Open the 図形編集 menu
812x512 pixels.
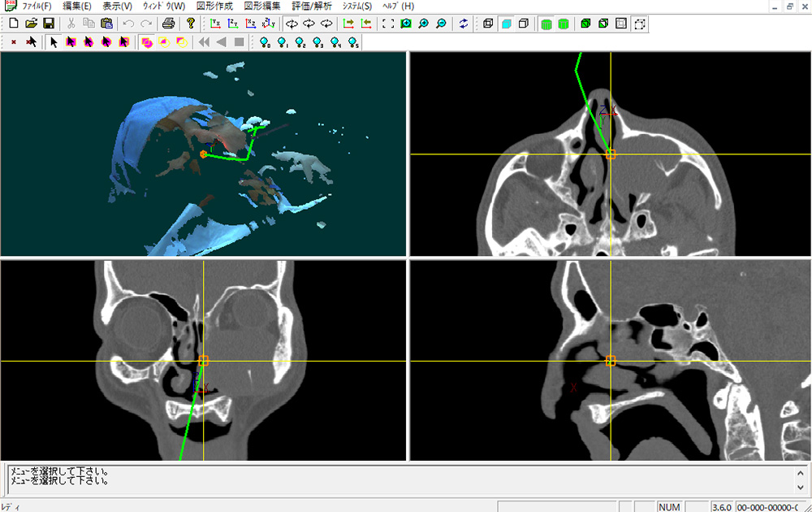262,7
